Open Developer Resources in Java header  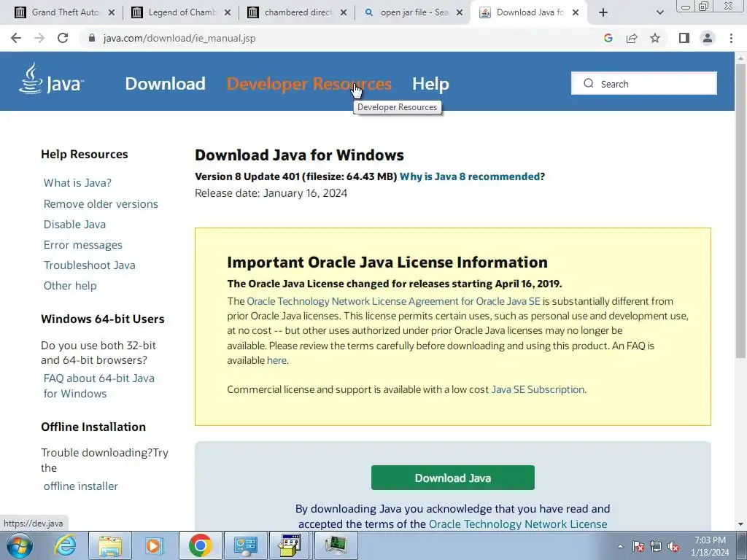pyautogui.click(x=309, y=84)
